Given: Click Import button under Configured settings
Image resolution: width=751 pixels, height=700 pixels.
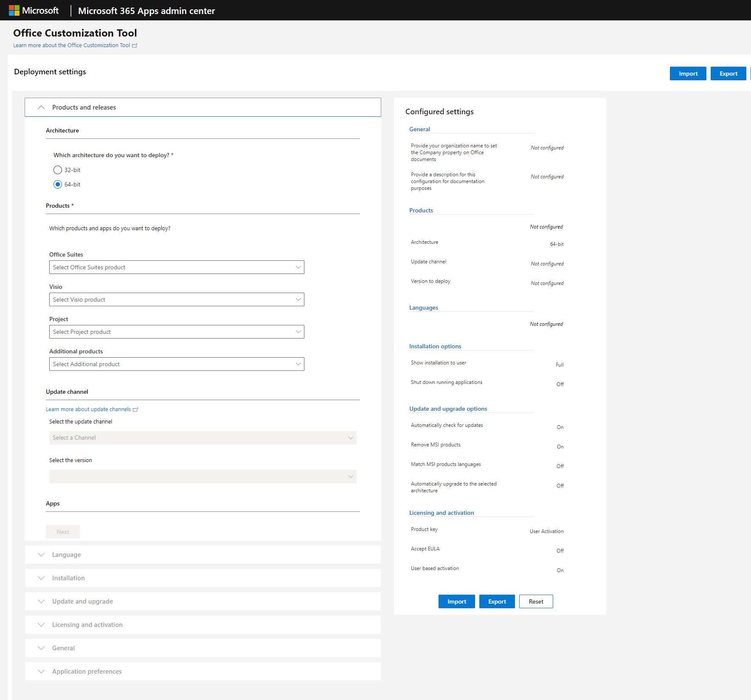Looking at the screenshot, I should (x=457, y=601).
